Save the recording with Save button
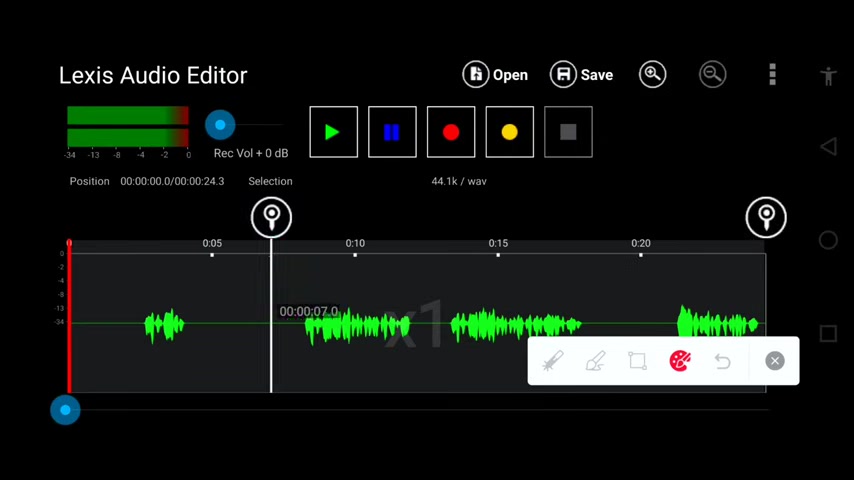The image size is (854, 480). pyautogui.click(x=582, y=75)
